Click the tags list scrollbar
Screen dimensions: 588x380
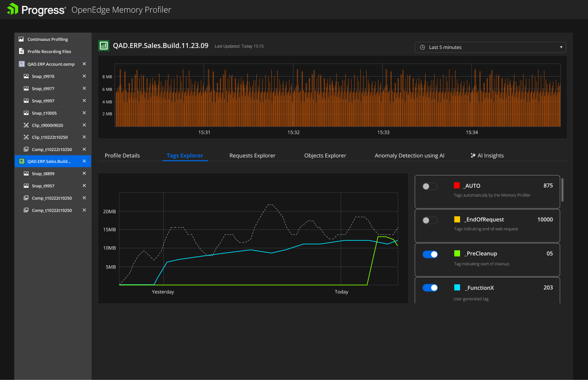563,190
